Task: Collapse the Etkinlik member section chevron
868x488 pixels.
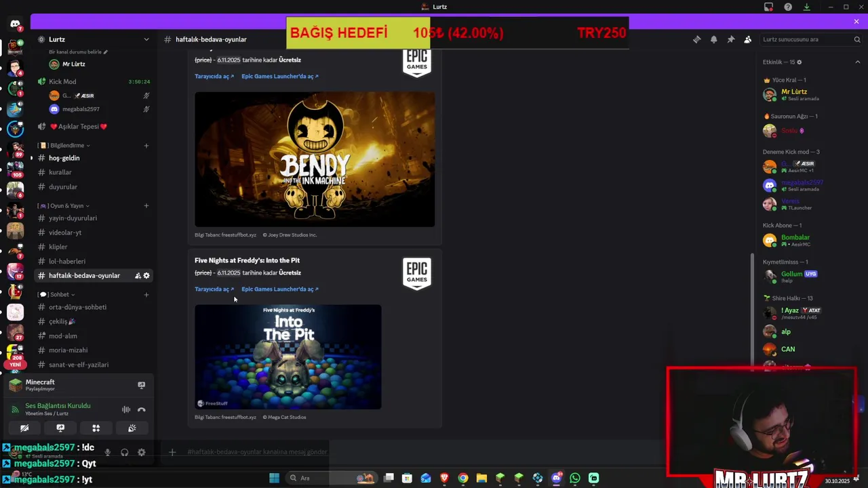Action: tap(857, 62)
